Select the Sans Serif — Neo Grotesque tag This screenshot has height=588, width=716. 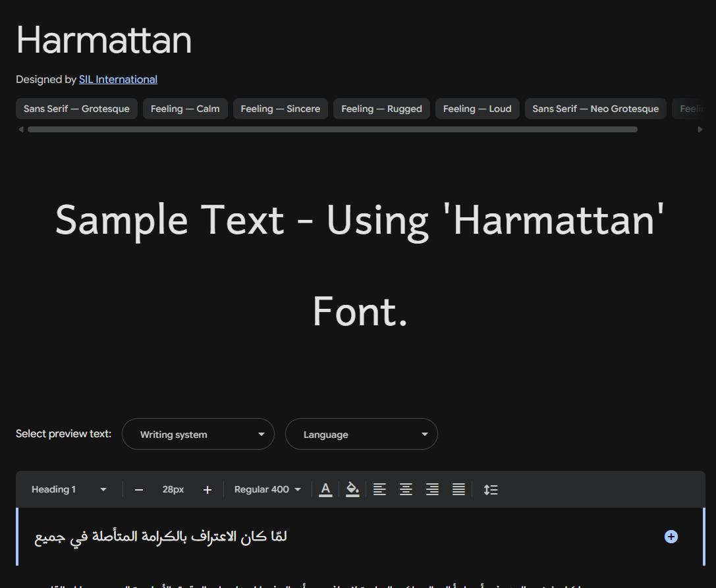pos(595,109)
